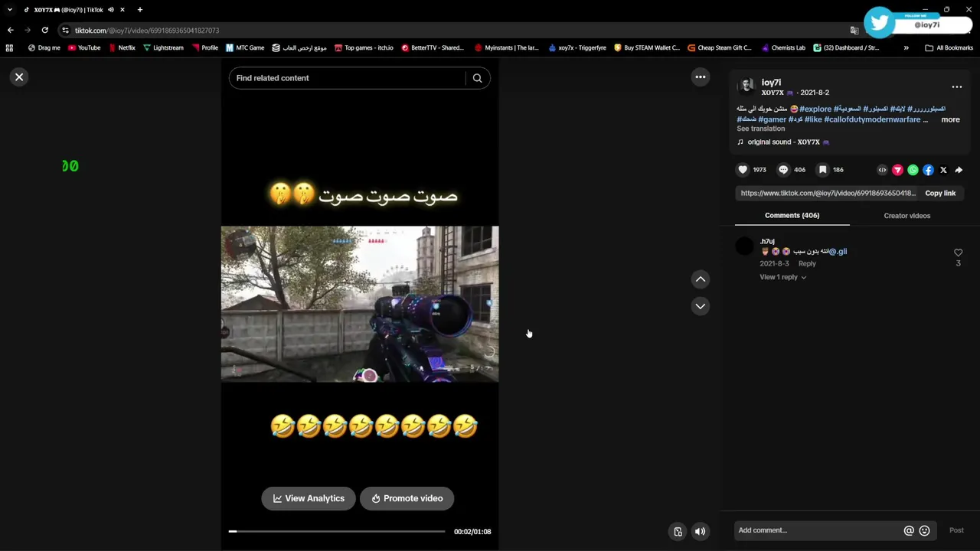Viewport: 980px width, 551px height.
Task: Share the video to X
Action: tap(943, 170)
